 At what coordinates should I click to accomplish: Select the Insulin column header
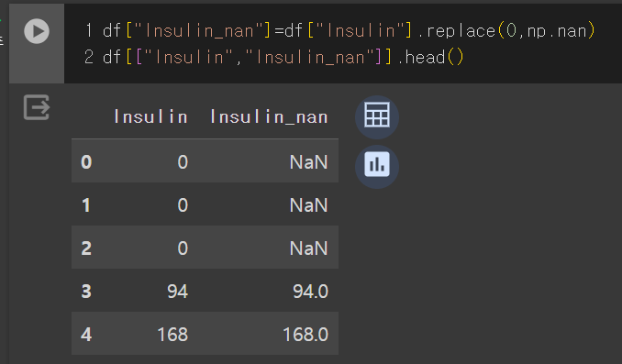coord(150,117)
